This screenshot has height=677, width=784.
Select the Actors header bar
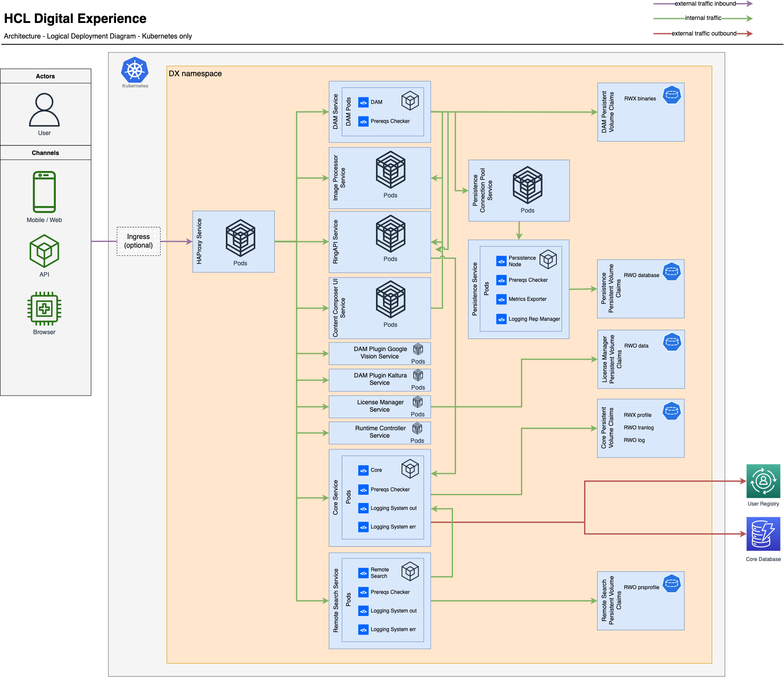tap(45, 76)
